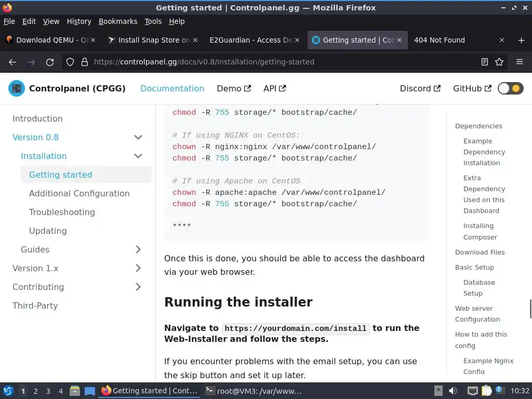
Task: Switch to the root@VM3 terminal window
Action: coord(254,391)
